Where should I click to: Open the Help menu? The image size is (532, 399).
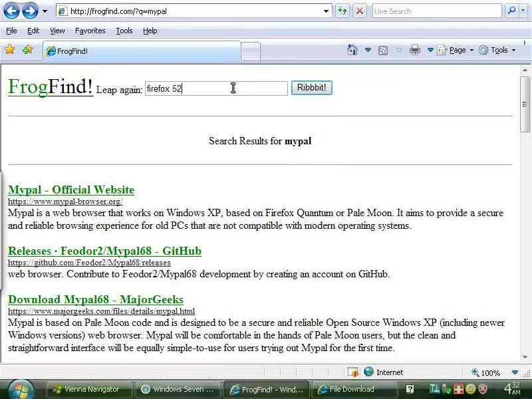point(150,31)
